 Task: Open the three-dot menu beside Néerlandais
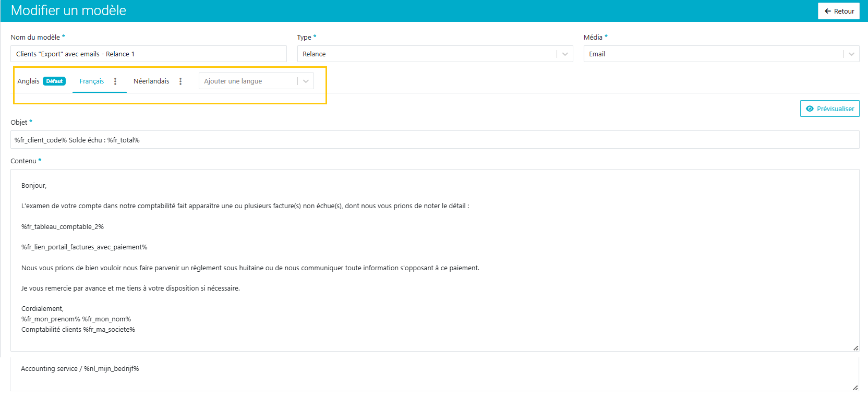tap(180, 81)
